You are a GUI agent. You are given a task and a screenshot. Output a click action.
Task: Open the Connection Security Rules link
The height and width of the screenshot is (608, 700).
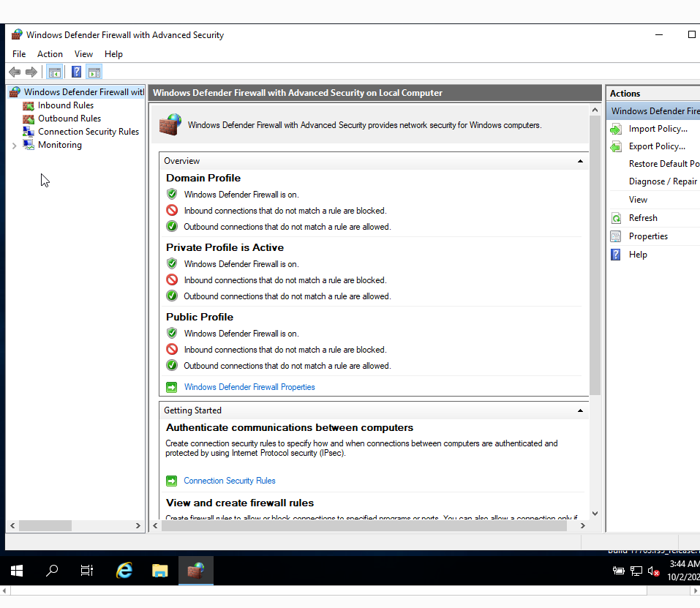[230, 481]
